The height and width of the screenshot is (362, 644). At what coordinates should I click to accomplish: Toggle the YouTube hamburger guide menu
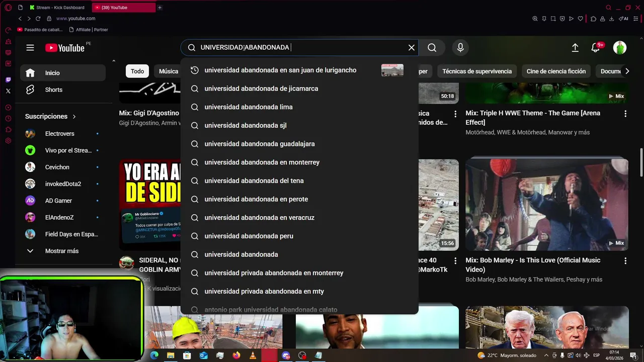pyautogui.click(x=30, y=47)
